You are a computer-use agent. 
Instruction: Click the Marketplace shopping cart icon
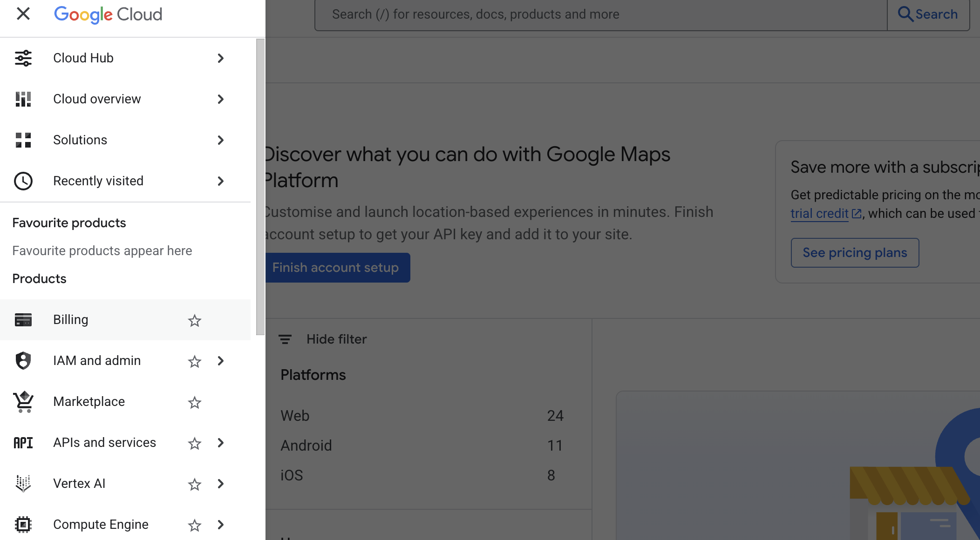click(23, 402)
